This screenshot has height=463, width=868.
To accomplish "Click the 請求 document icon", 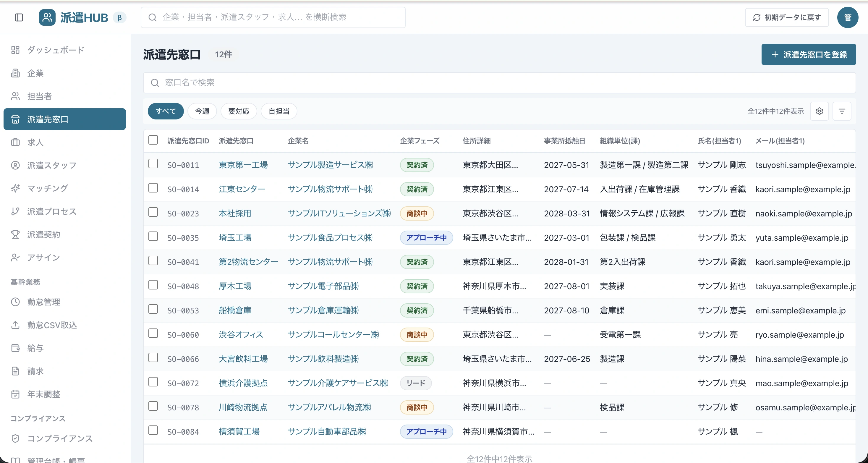I will (x=15, y=371).
